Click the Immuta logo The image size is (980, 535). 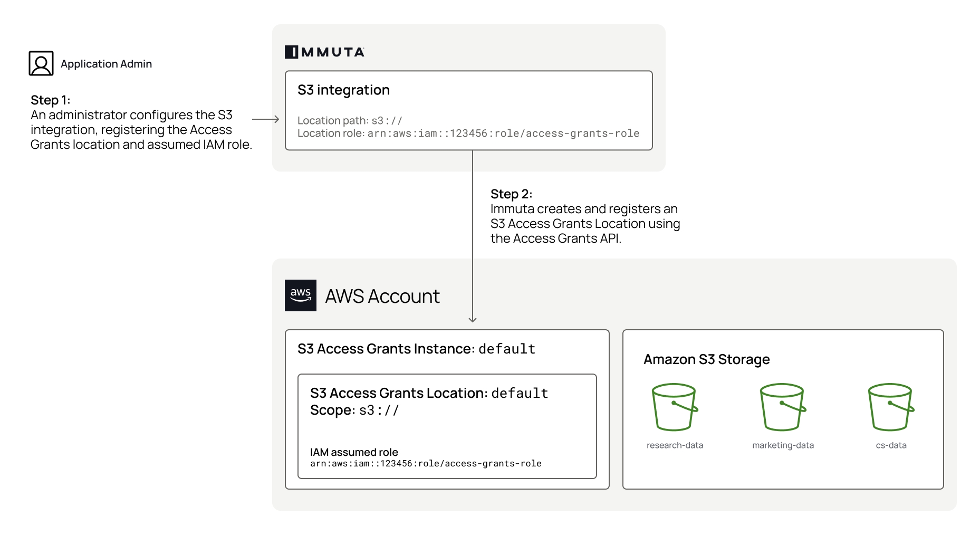[324, 52]
